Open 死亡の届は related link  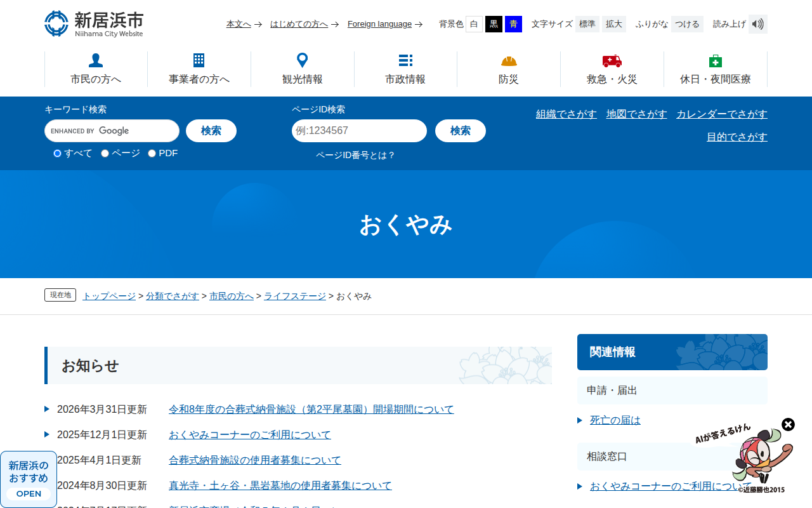(615, 420)
